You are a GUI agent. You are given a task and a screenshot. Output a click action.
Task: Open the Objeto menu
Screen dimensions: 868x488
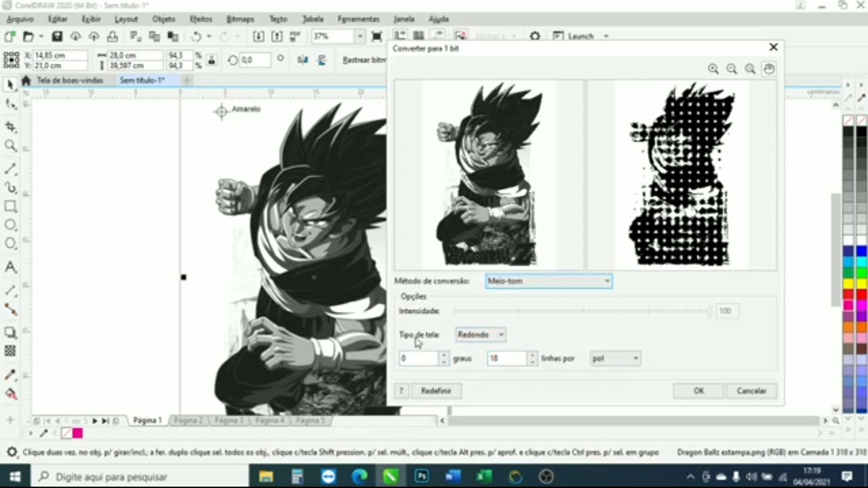163,19
